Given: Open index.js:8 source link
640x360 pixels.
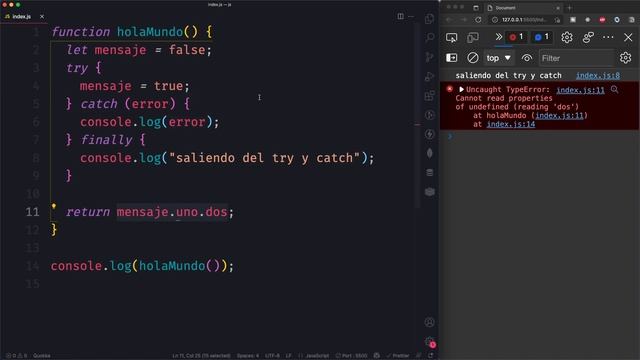Looking at the screenshot, I should [598, 76].
